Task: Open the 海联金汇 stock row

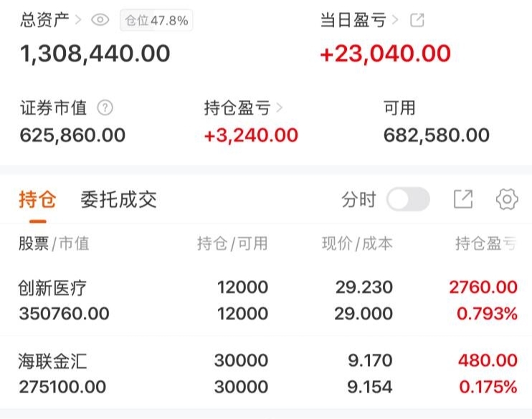Action: coord(266,373)
